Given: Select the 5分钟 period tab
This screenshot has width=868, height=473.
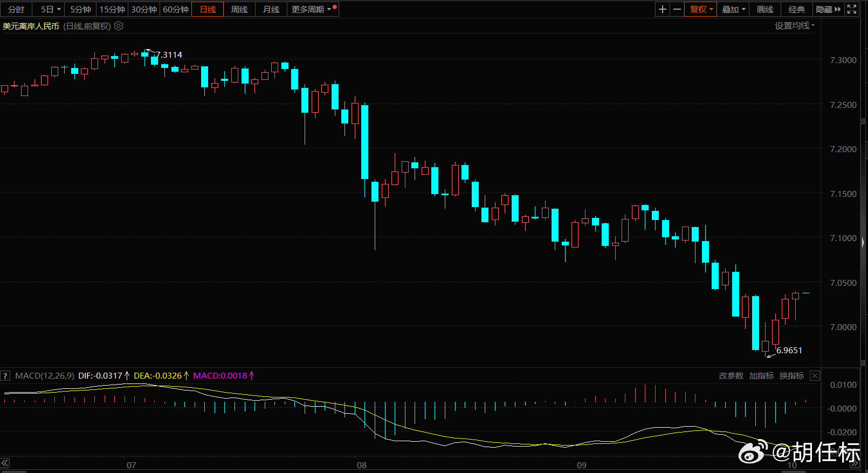Looking at the screenshot, I should pos(80,9).
